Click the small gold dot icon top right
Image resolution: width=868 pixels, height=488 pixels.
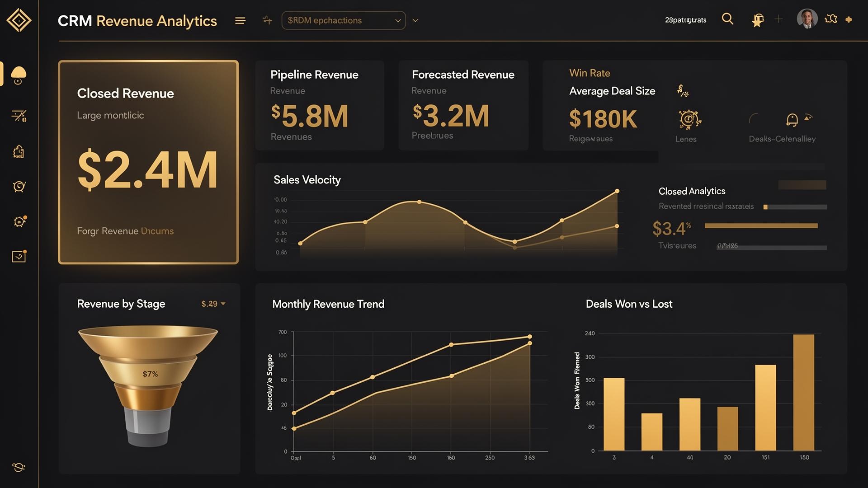(x=849, y=19)
